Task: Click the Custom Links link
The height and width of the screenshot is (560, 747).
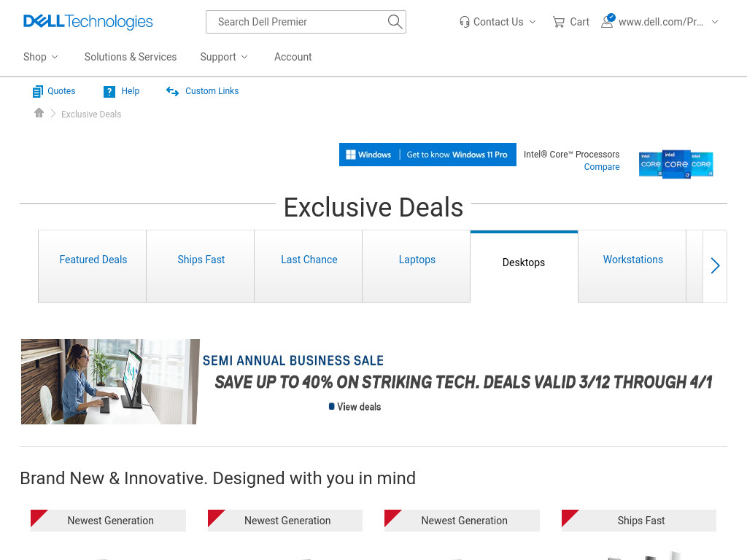Action: (212, 91)
